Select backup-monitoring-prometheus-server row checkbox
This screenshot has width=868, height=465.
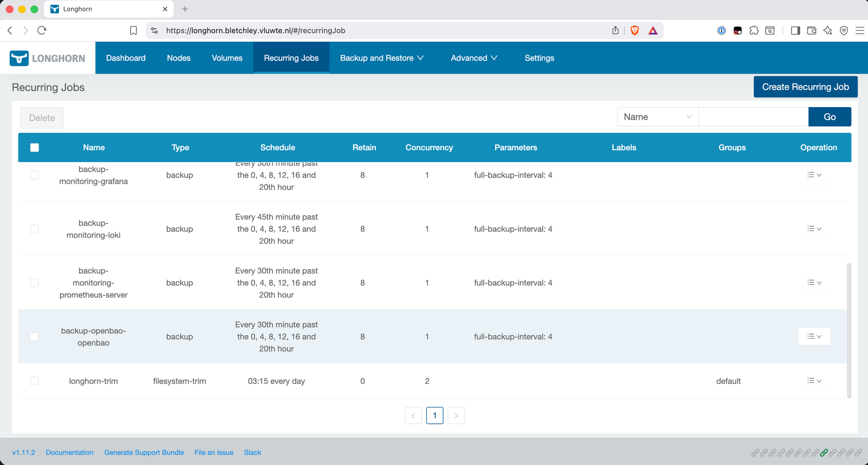[34, 283]
